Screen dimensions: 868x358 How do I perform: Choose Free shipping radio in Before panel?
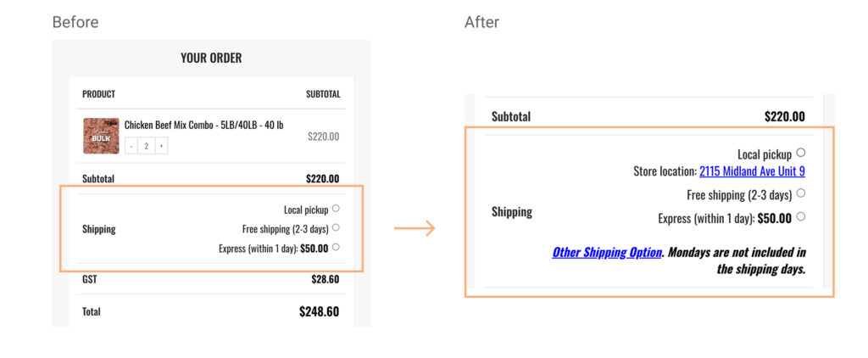coord(336,227)
